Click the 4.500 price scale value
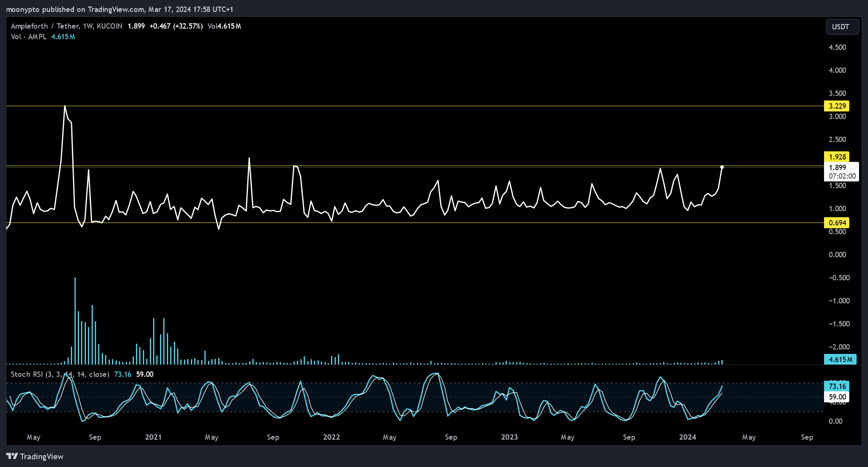 pyautogui.click(x=837, y=48)
